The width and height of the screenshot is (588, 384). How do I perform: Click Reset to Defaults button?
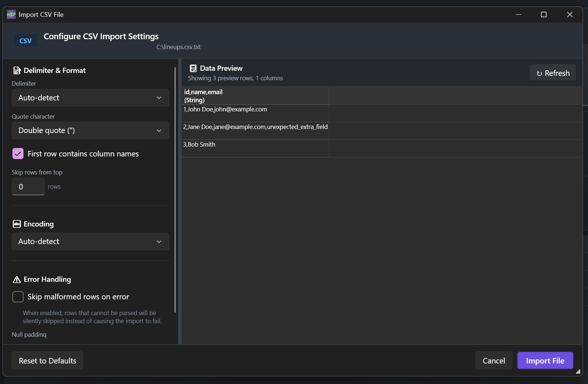point(48,361)
